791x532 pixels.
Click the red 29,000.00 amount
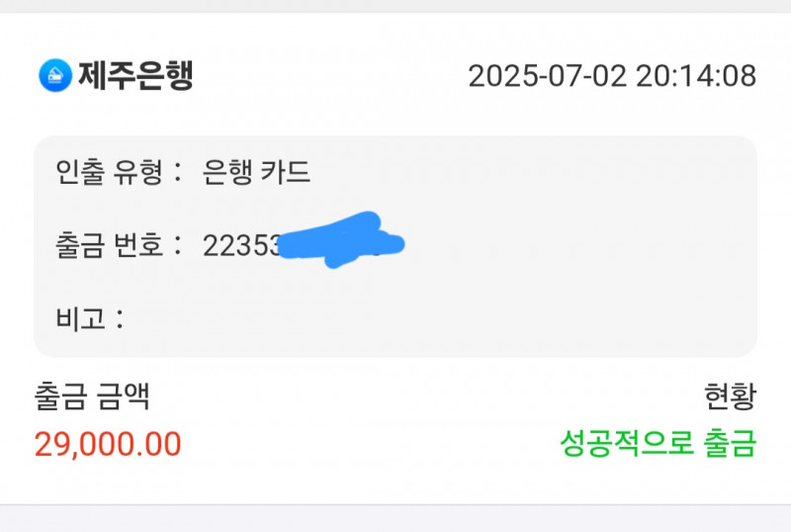click(108, 444)
